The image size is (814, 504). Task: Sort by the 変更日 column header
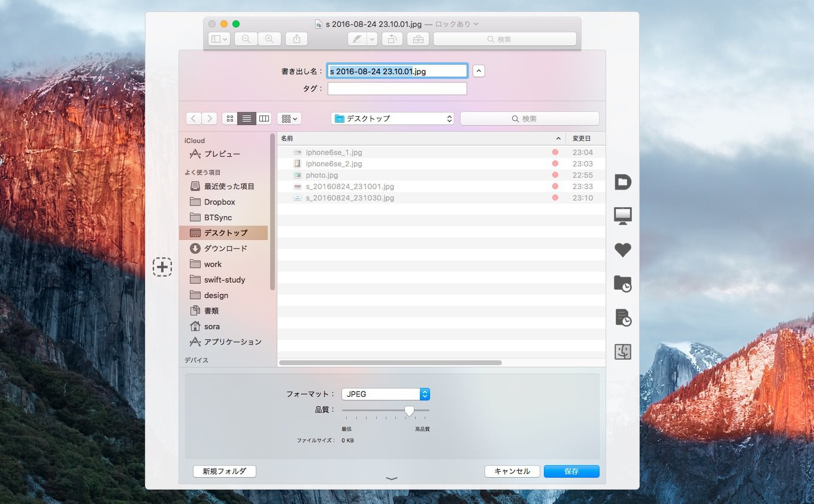tap(585, 138)
